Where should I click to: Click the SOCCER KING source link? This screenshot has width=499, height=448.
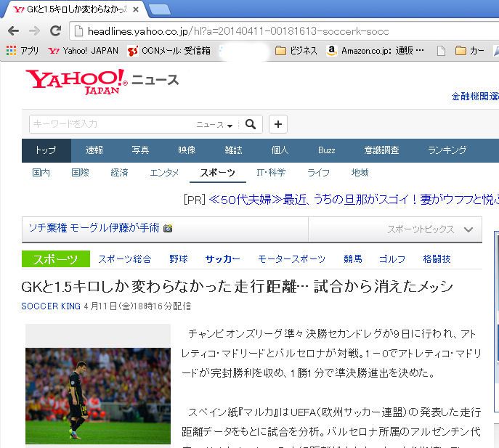(x=51, y=306)
